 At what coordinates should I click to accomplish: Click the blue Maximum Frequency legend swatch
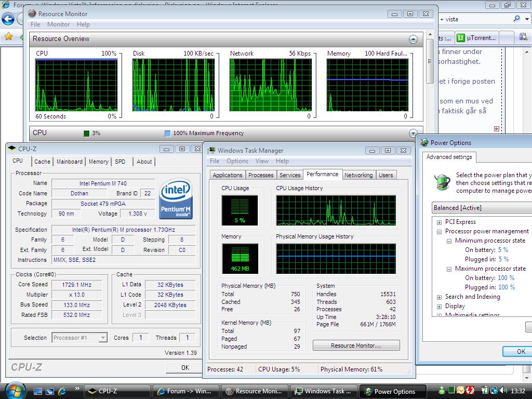click(167, 134)
